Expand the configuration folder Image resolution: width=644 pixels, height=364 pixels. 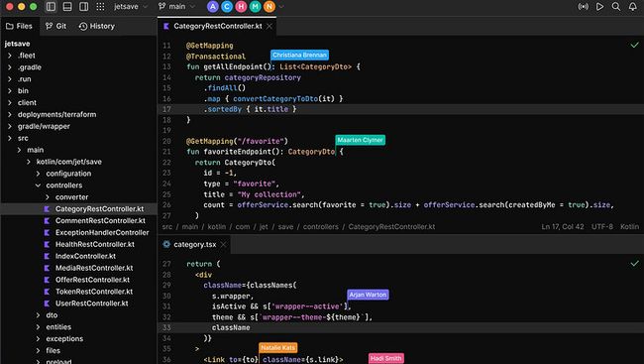pyautogui.click(x=39, y=174)
